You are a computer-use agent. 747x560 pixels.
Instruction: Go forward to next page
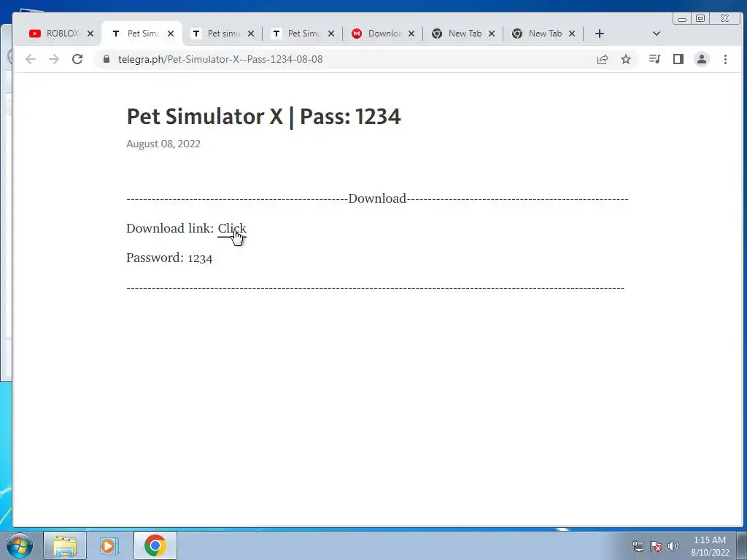(x=54, y=59)
